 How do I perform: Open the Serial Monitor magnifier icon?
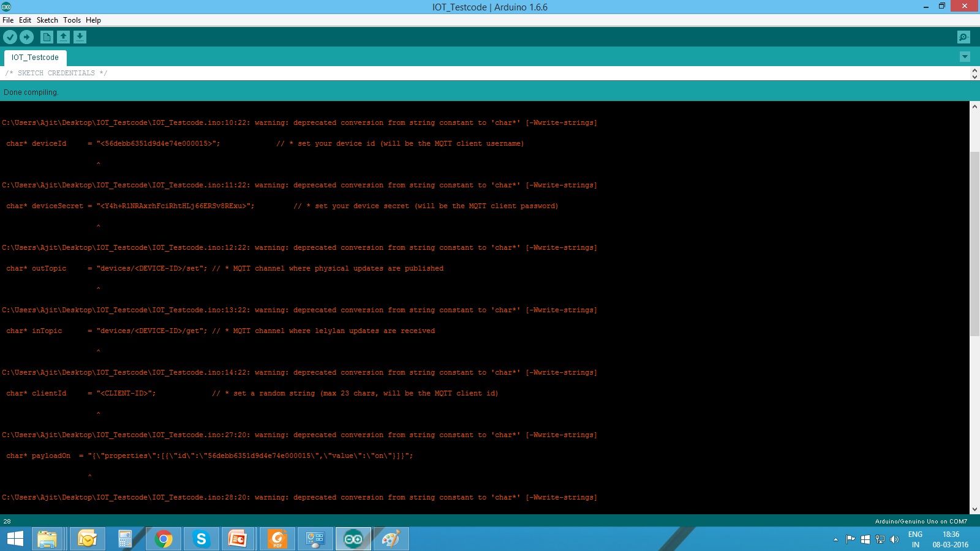click(963, 37)
